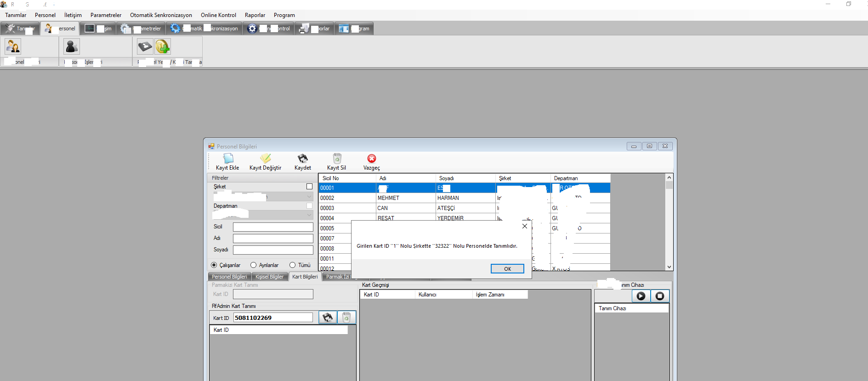Click the Sicil filter input field

pyautogui.click(x=273, y=227)
